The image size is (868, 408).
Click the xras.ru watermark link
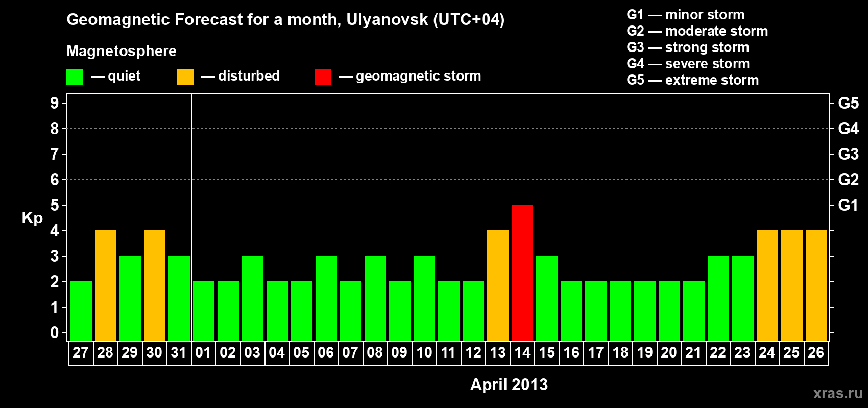[x=838, y=393]
